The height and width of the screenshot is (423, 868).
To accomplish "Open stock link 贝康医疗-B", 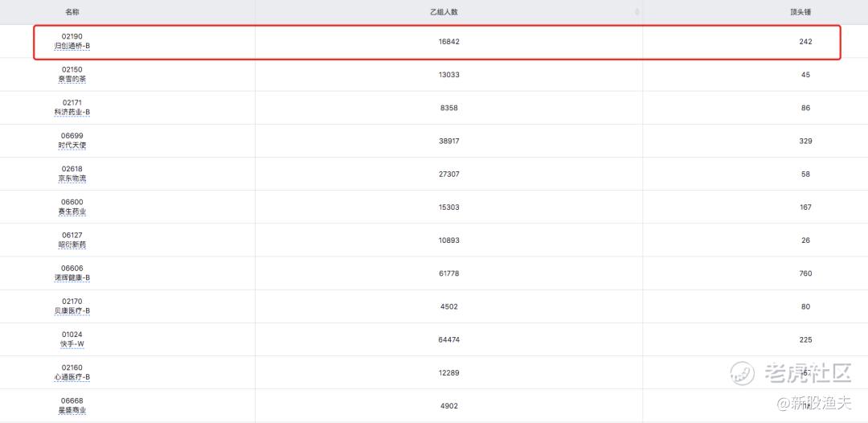I will point(72,310).
